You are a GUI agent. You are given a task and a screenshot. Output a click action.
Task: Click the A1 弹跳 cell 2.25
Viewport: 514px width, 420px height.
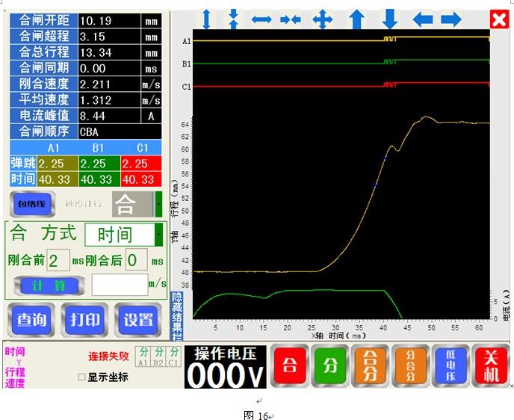58,163
